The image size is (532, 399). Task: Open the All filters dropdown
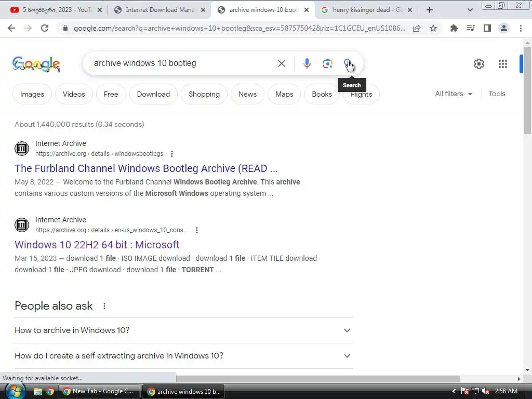[453, 94]
